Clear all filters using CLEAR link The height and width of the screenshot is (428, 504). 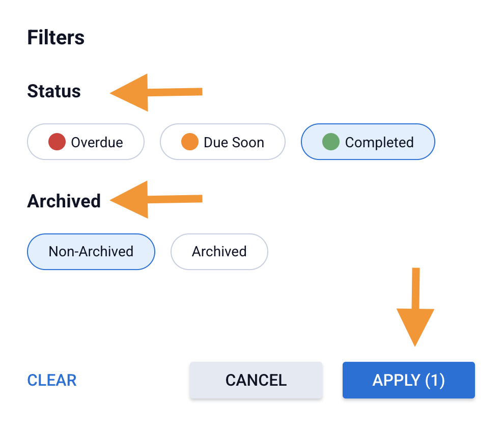pos(52,380)
